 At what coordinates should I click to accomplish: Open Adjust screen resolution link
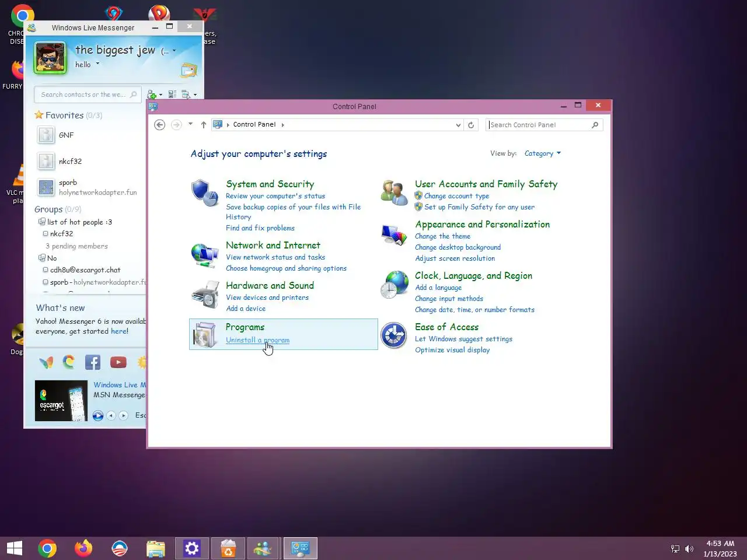pos(455,258)
